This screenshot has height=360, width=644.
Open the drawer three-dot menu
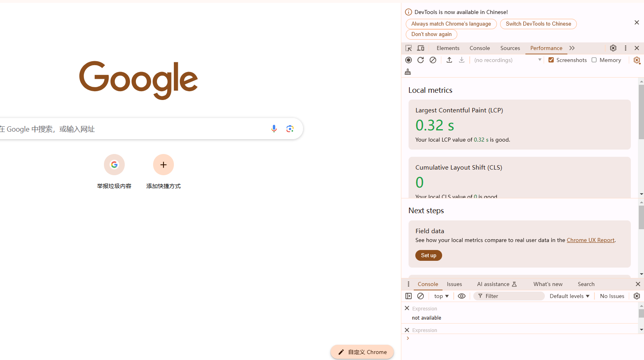coord(408,284)
